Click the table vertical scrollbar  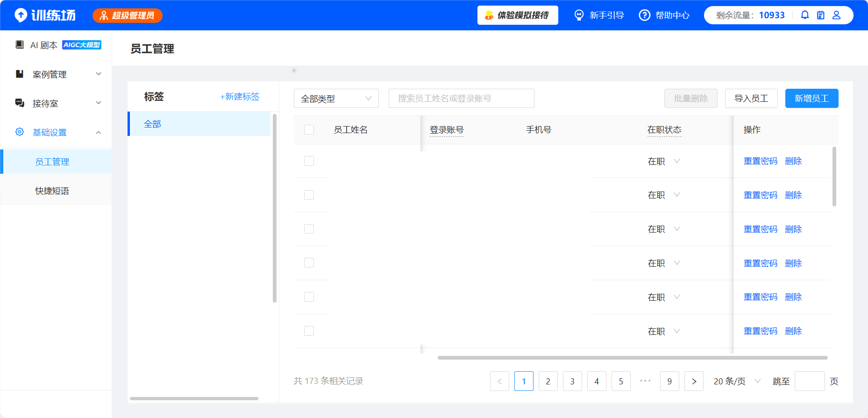click(834, 177)
